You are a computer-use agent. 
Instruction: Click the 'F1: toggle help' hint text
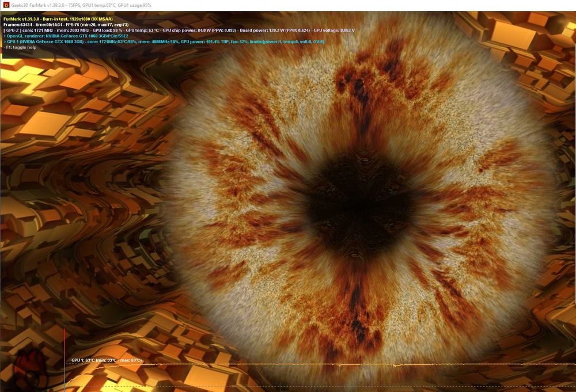20,47
